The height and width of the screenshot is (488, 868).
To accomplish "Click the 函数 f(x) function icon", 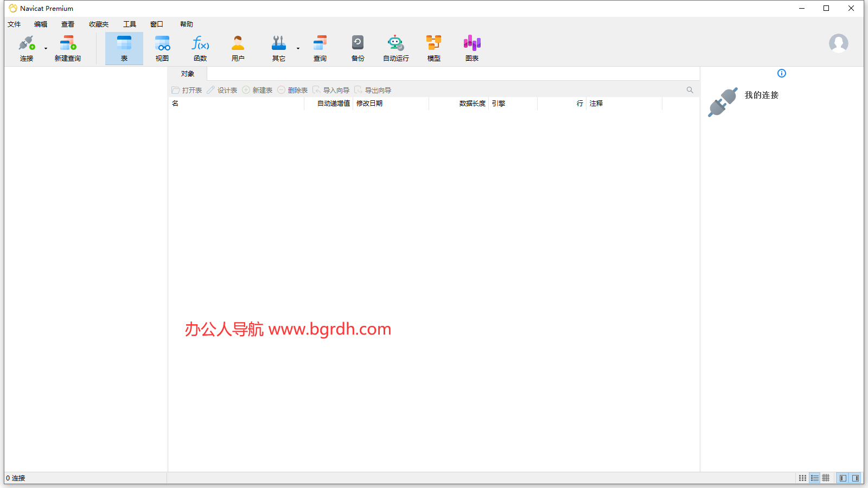I will 200,48.
